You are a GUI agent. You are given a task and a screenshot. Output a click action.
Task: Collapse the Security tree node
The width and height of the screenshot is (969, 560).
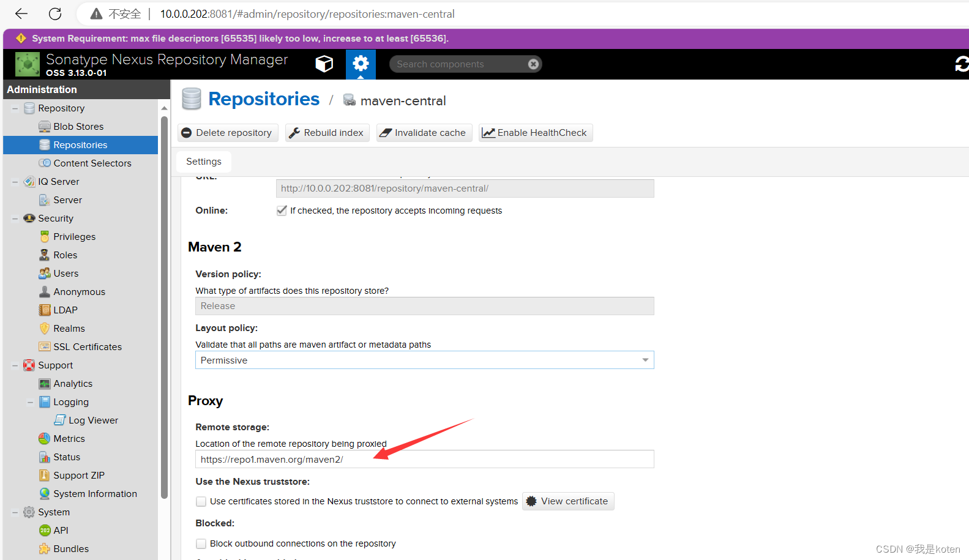click(15, 218)
